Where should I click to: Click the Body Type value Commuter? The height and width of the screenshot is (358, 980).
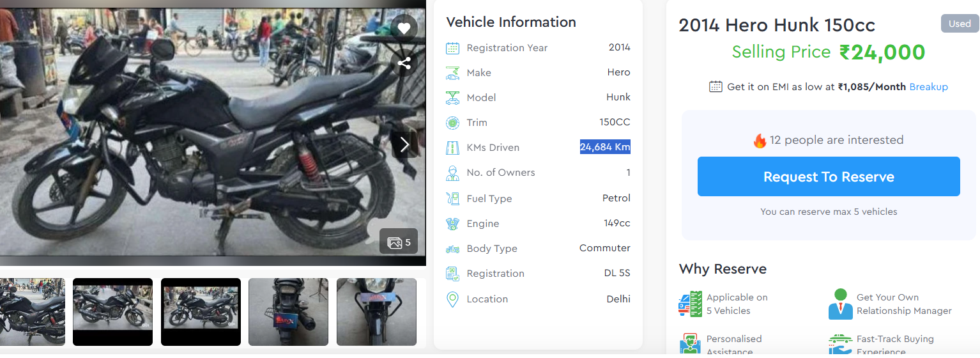coord(605,248)
